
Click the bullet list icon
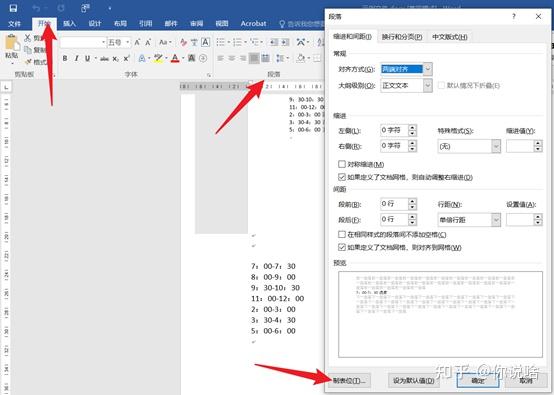pyautogui.click(x=221, y=42)
